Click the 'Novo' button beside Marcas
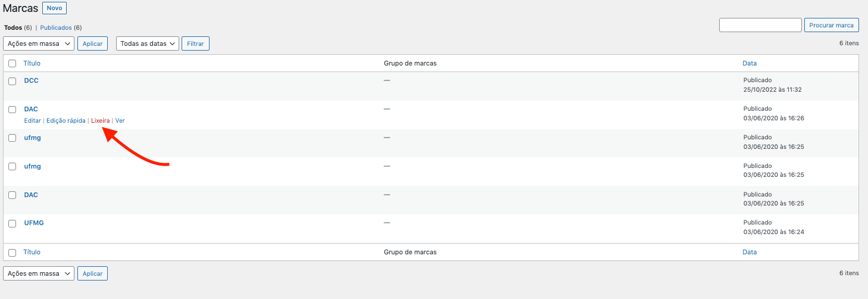 pos(54,8)
